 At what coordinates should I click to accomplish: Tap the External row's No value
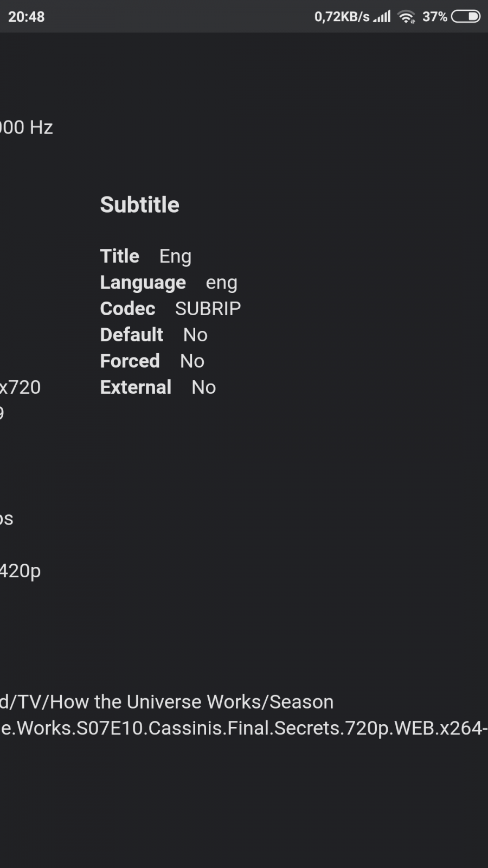[x=203, y=387]
